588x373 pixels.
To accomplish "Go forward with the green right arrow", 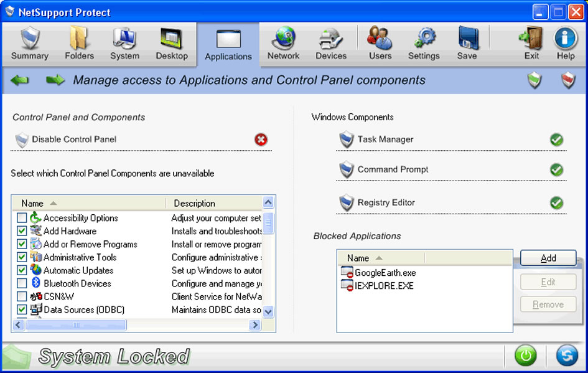I will point(55,80).
